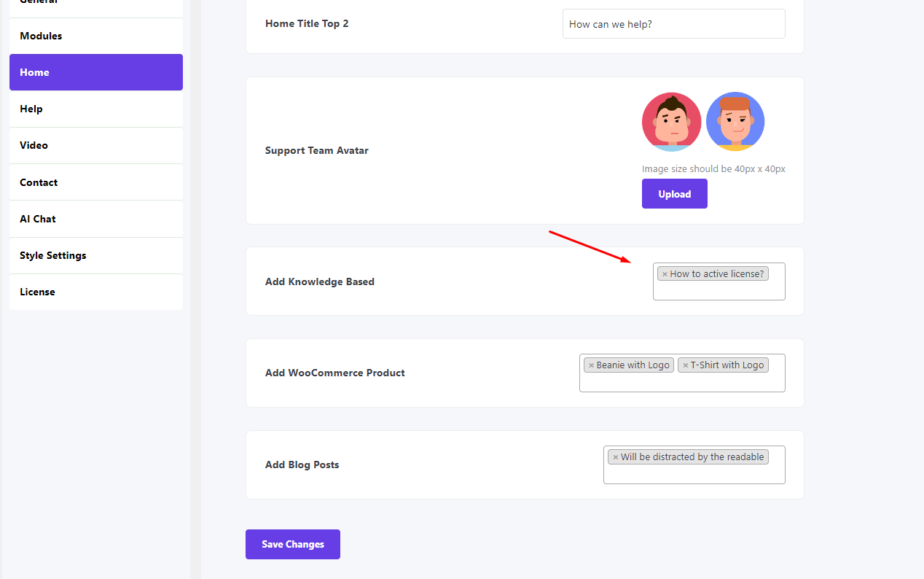This screenshot has width=924, height=579.
Task: Click the 'Add Knowledge Based' label
Action: pyautogui.click(x=320, y=281)
